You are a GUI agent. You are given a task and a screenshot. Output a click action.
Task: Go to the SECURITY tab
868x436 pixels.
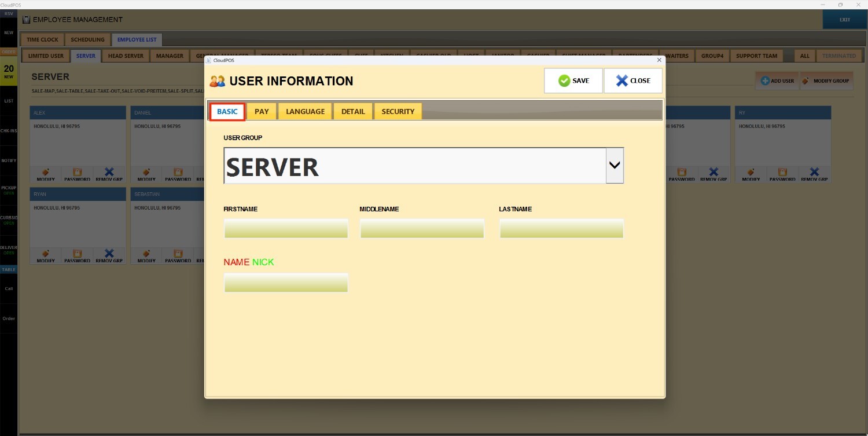[398, 111]
